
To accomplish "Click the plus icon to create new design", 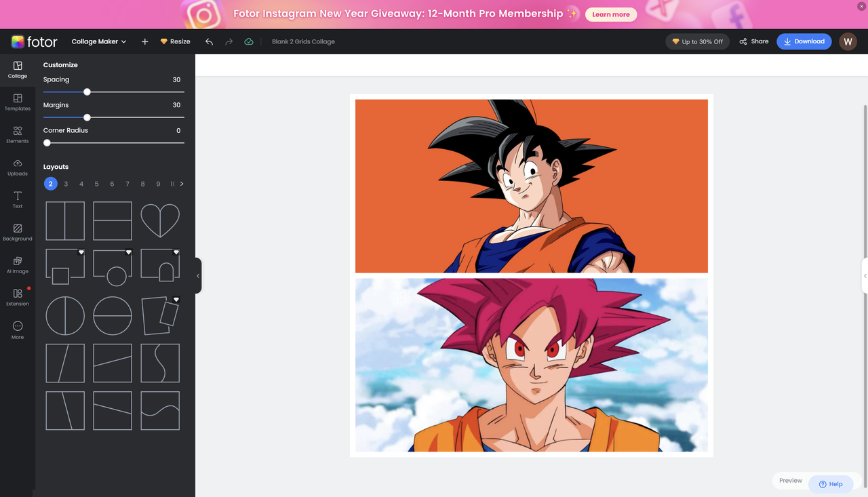I will point(144,41).
